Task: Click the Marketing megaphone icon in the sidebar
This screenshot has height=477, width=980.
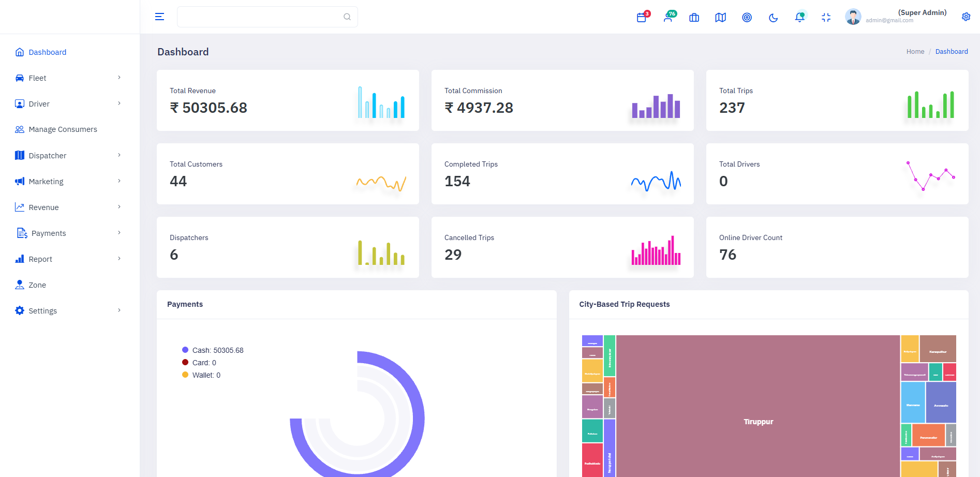Action: click(20, 182)
